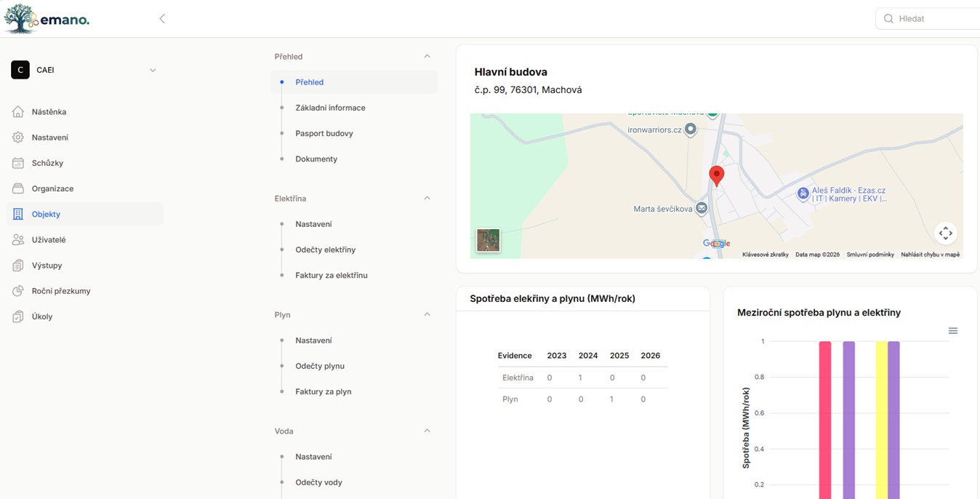980x499 pixels.
Task: Collapse the Plyn section chevron
Action: tap(427, 314)
